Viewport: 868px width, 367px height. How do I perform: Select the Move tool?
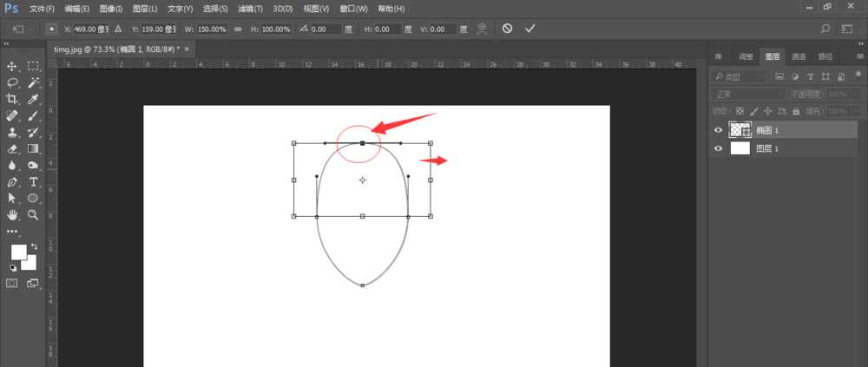click(12, 66)
